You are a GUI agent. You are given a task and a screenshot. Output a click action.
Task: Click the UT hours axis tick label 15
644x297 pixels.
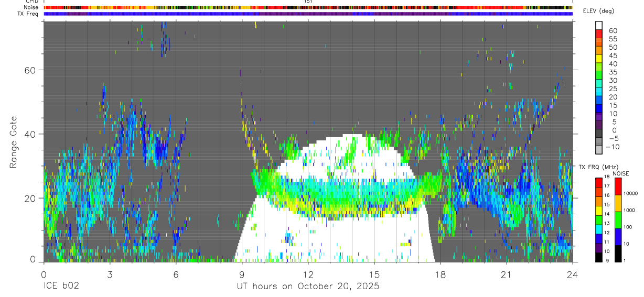[374, 274]
